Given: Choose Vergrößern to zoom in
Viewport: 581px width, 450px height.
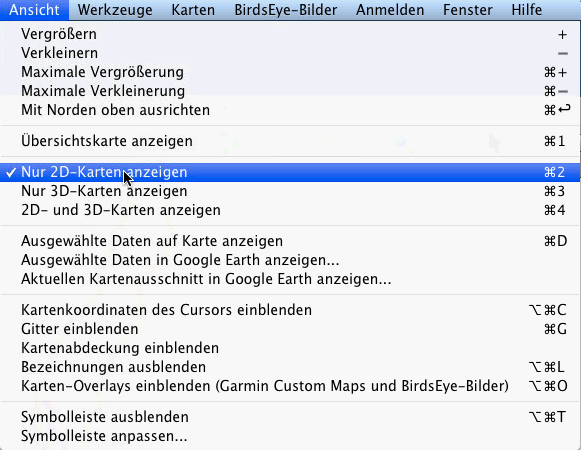Looking at the screenshot, I should point(290,34).
